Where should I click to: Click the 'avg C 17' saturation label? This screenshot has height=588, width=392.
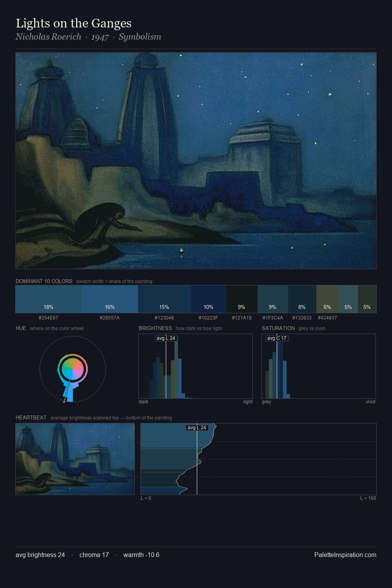(277, 338)
